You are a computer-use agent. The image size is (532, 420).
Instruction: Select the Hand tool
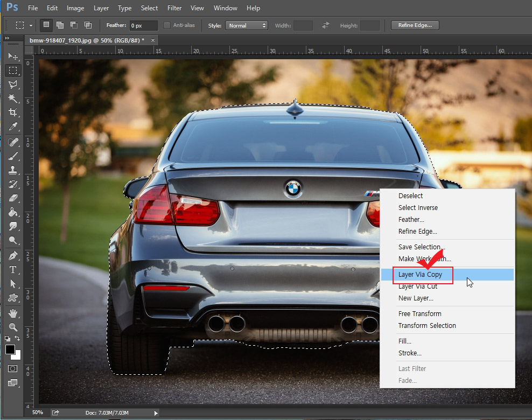tap(13, 313)
